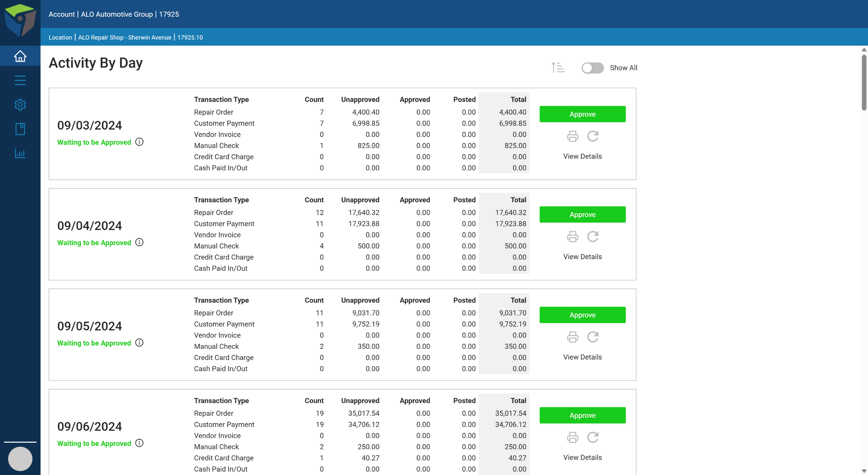Open the bar chart reports icon
868x475 pixels.
(x=20, y=153)
